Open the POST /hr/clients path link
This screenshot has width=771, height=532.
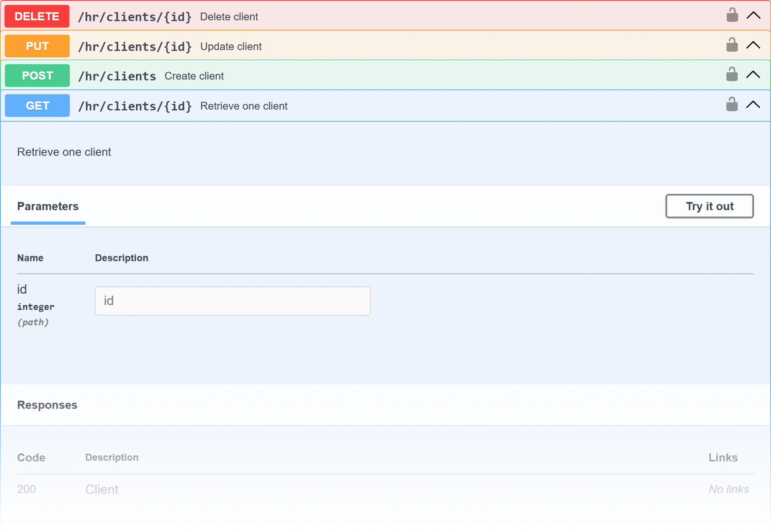pyautogui.click(x=117, y=76)
